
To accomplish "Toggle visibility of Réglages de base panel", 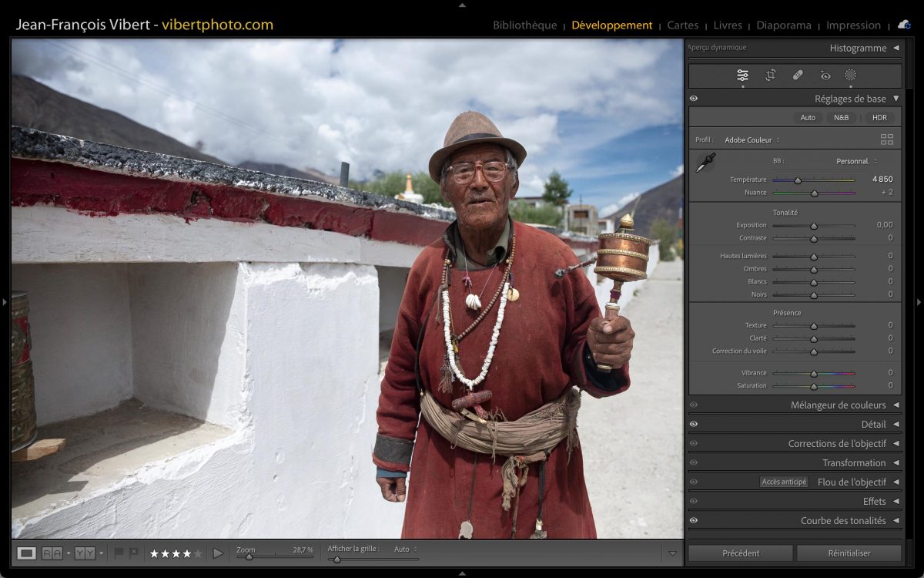I will 694,99.
